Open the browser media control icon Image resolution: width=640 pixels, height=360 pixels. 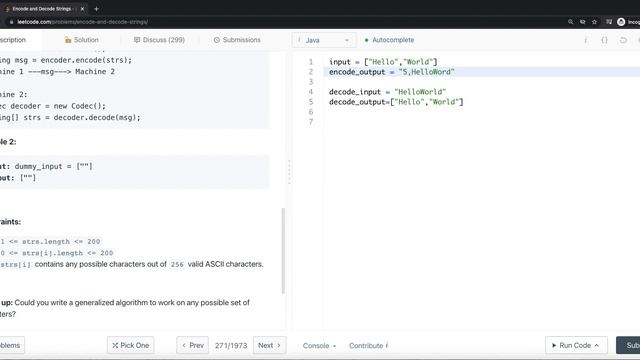609,22
